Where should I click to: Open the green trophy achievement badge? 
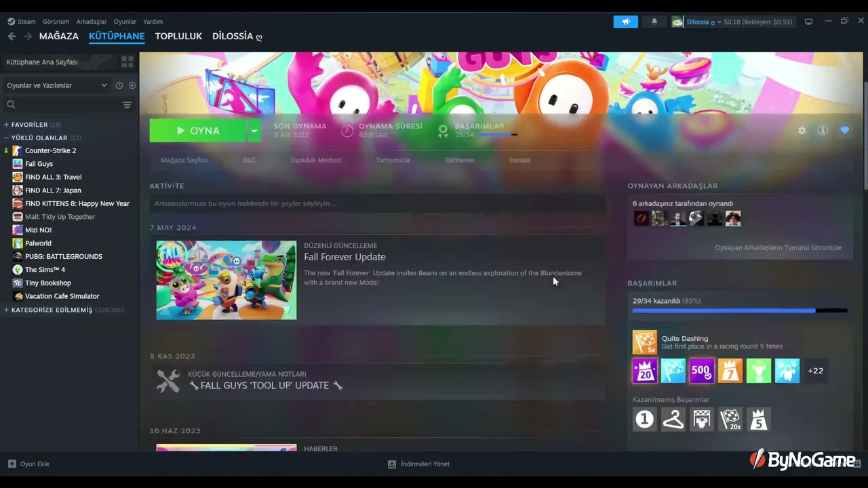pos(759,371)
